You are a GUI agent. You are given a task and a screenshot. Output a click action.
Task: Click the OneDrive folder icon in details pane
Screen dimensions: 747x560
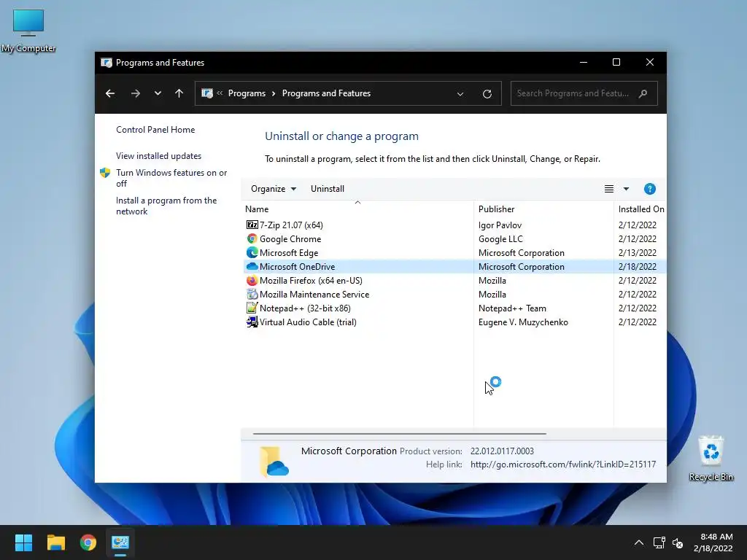pos(274,461)
